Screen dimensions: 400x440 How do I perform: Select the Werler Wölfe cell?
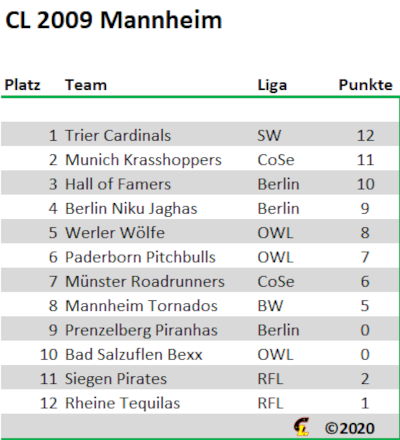pos(115,233)
